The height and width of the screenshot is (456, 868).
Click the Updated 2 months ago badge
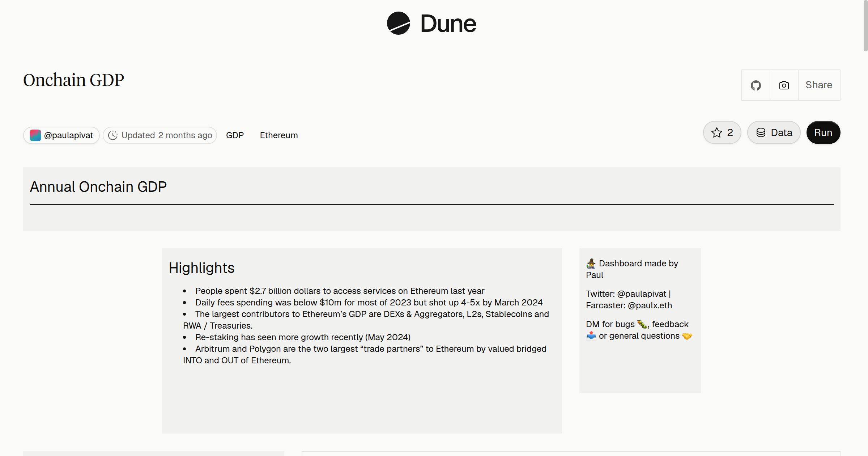point(160,135)
